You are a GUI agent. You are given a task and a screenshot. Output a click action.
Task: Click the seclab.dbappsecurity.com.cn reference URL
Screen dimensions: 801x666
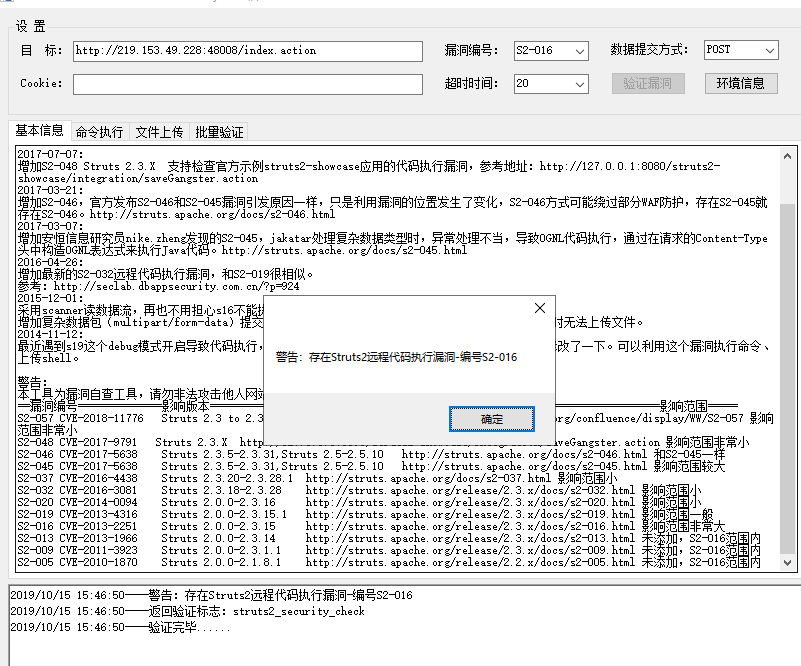click(176, 287)
